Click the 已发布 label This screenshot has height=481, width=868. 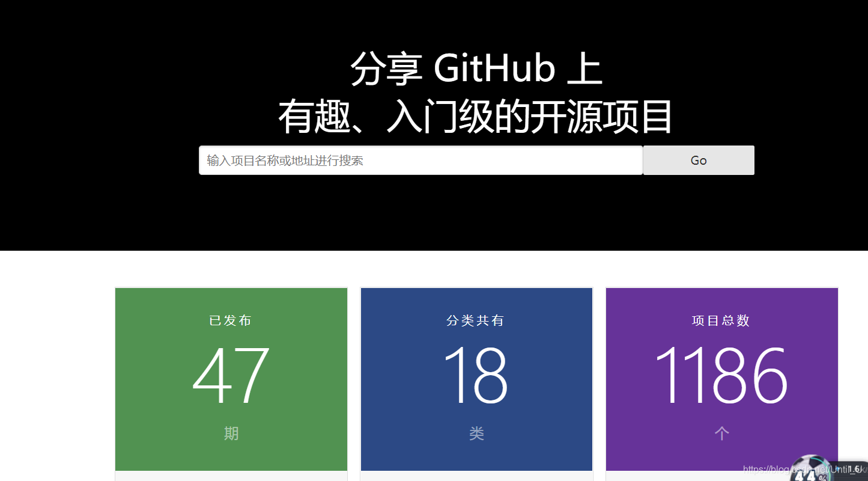coord(231,320)
